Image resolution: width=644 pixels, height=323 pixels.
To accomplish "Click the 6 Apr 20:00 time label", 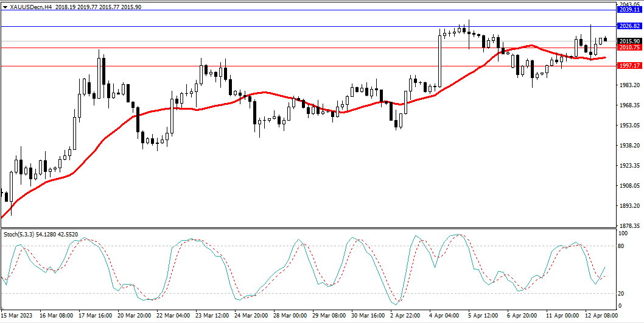I will [x=522, y=316].
